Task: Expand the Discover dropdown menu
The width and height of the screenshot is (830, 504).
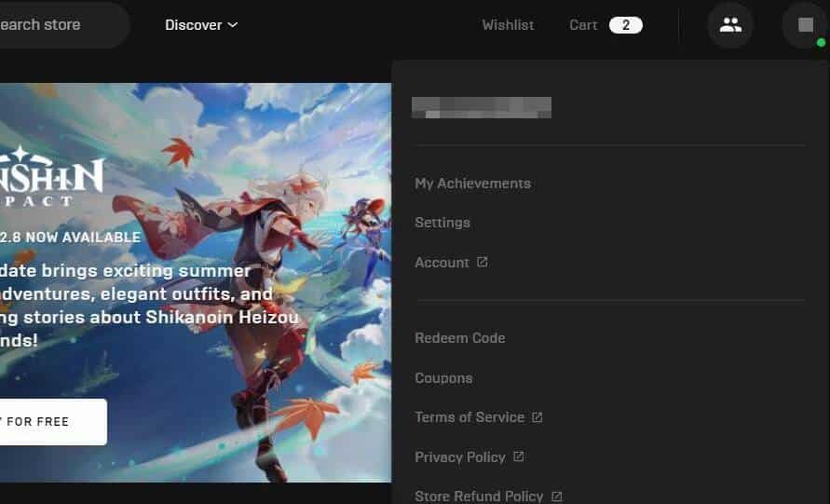Action: (201, 25)
